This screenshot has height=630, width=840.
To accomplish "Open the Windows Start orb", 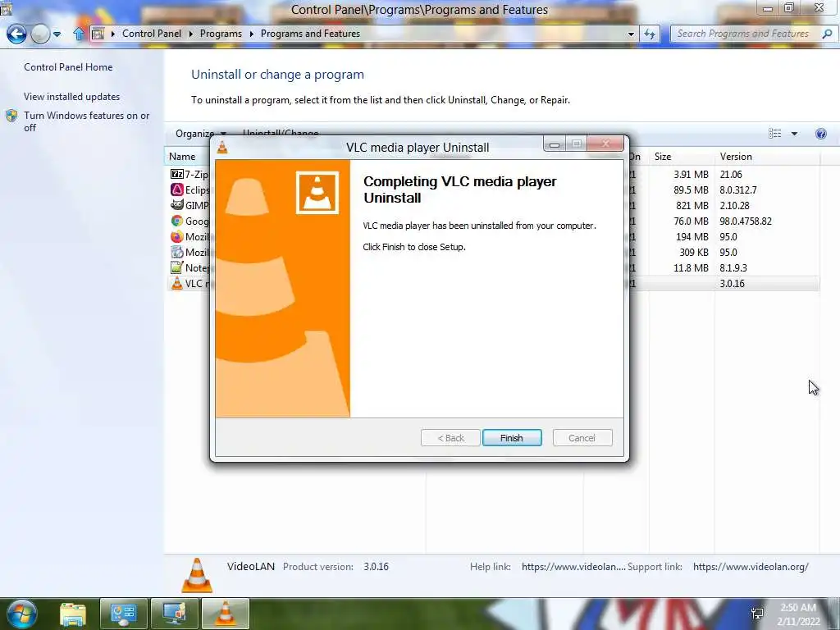I will (21, 614).
